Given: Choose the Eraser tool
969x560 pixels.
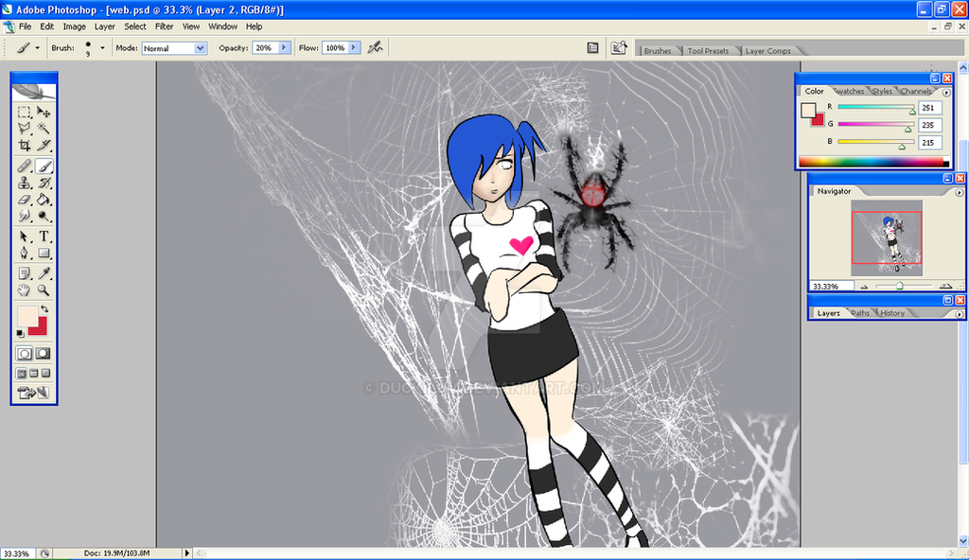Looking at the screenshot, I should point(24,199).
